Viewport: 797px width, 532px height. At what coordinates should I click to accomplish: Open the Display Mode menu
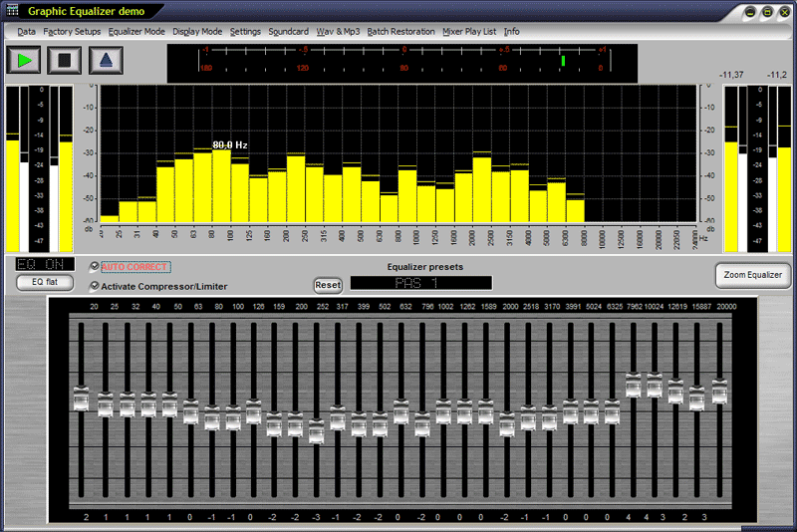197,32
